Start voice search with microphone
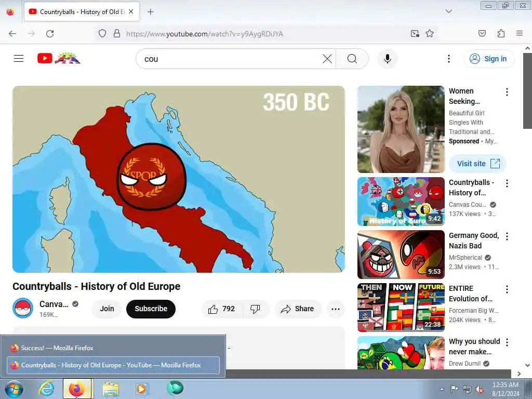The height and width of the screenshot is (399, 532). pyautogui.click(x=387, y=59)
